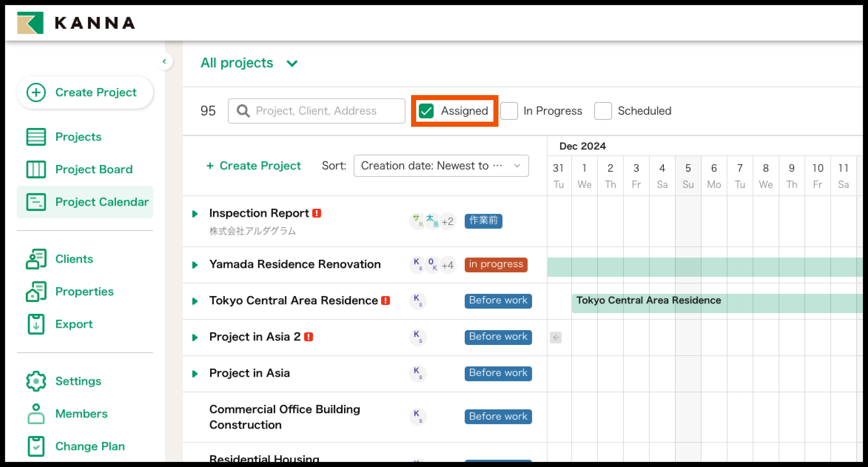Open Settings via the gear icon
Image resolution: width=868 pixels, height=467 pixels.
click(36, 381)
